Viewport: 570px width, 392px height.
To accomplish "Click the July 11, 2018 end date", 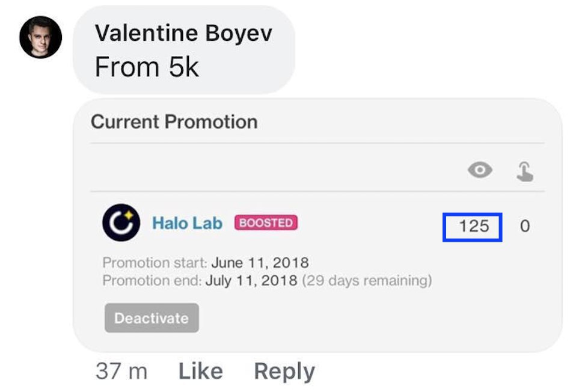I will point(251,281).
